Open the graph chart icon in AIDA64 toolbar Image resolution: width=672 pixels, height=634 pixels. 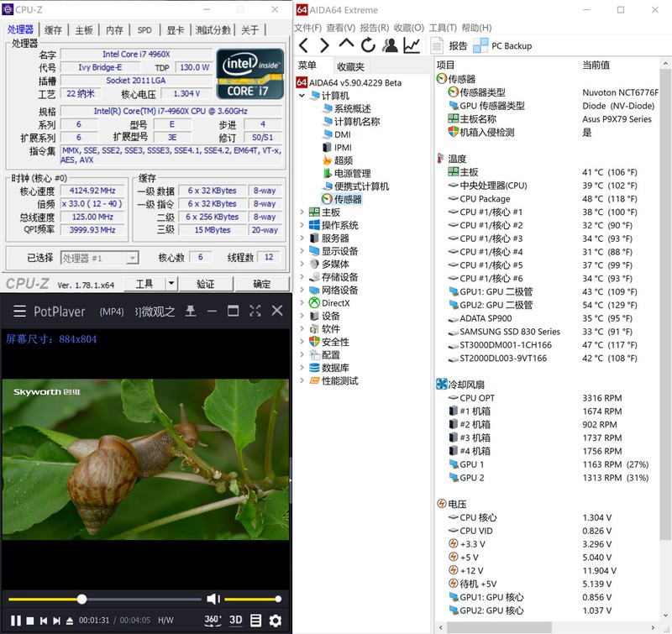coord(412,45)
